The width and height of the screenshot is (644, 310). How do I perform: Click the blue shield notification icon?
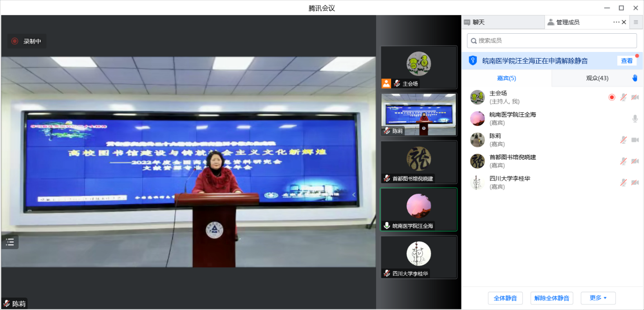[473, 60]
